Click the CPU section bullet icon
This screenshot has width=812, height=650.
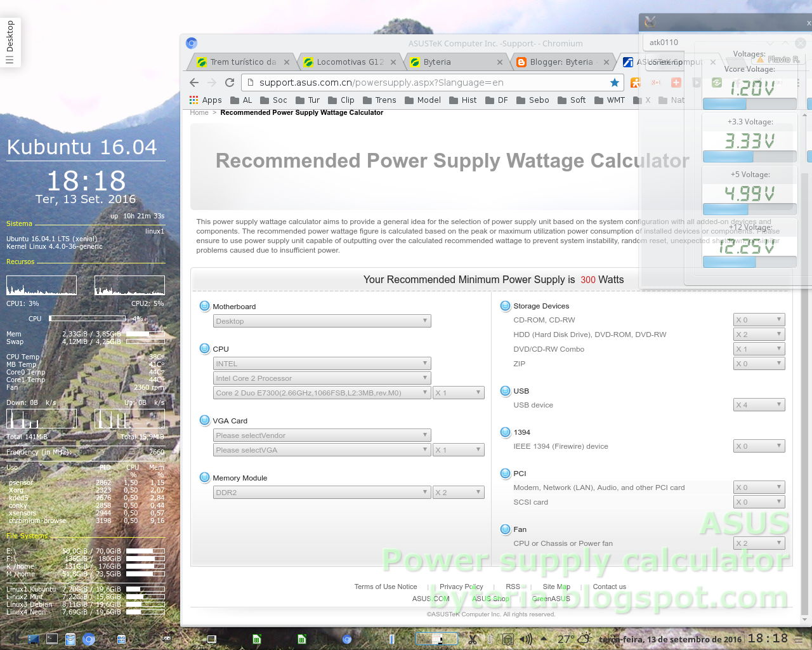(204, 348)
